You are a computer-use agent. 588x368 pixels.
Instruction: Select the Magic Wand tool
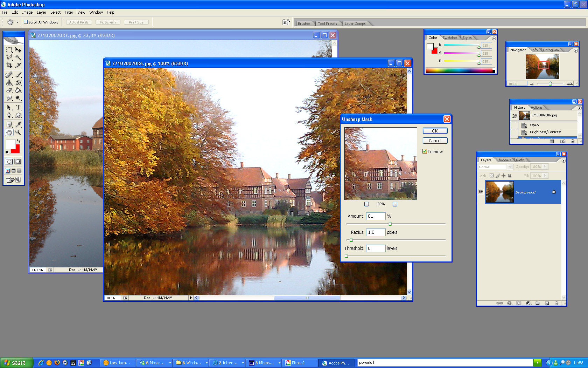tap(18, 57)
